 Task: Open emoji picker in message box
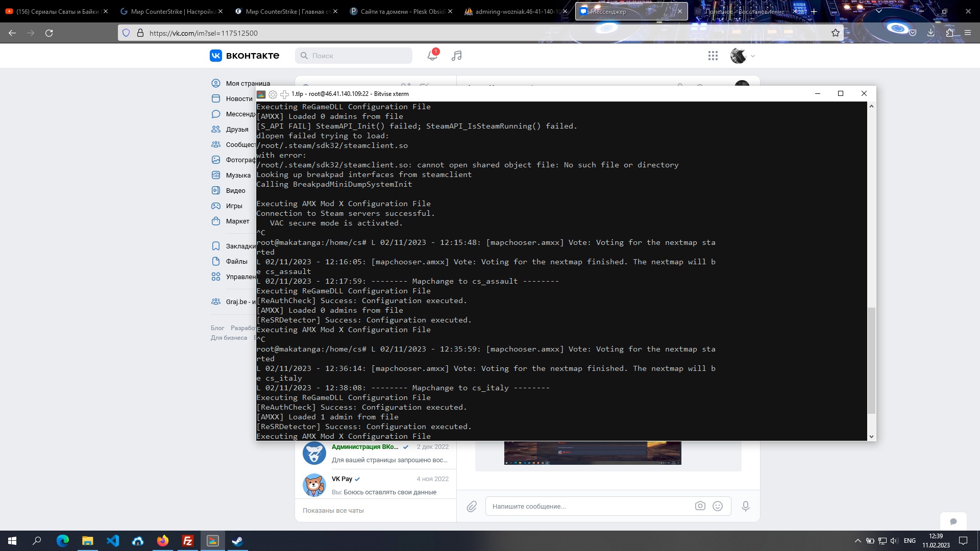pyautogui.click(x=718, y=506)
